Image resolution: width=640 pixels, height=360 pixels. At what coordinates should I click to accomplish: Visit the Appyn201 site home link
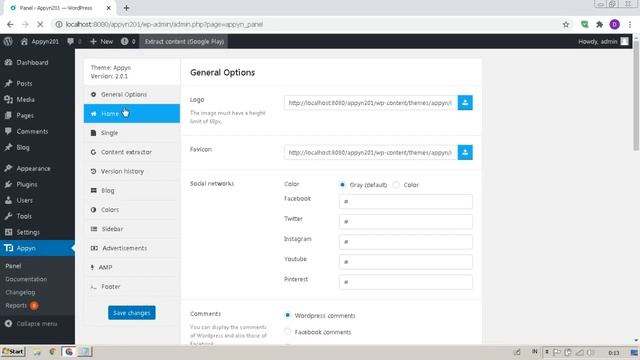[x=40, y=41]
